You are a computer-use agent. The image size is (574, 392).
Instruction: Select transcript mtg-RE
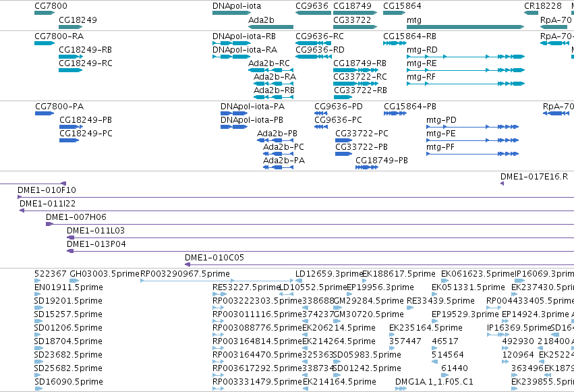[x=465, y=70]
